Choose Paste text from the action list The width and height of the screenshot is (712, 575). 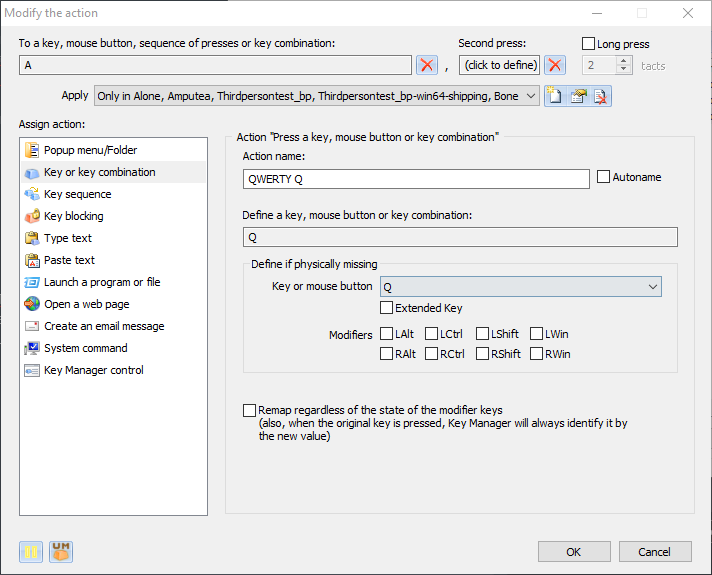(70, 260)
